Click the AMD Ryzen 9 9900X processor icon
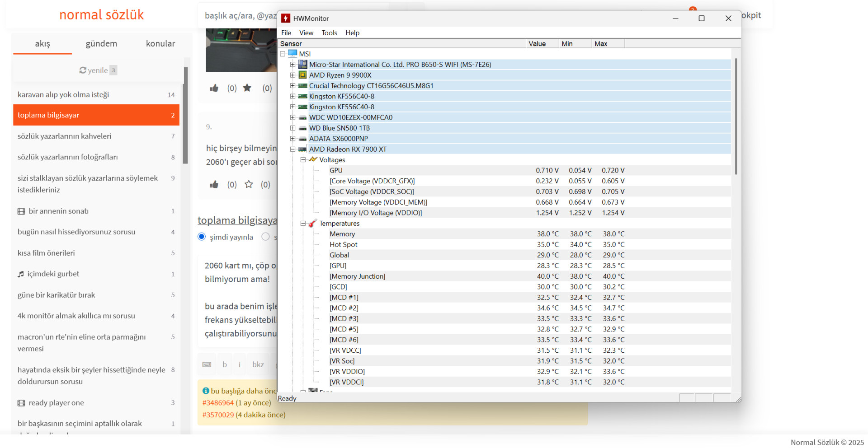868x448 pixels. tap(302, 75)
